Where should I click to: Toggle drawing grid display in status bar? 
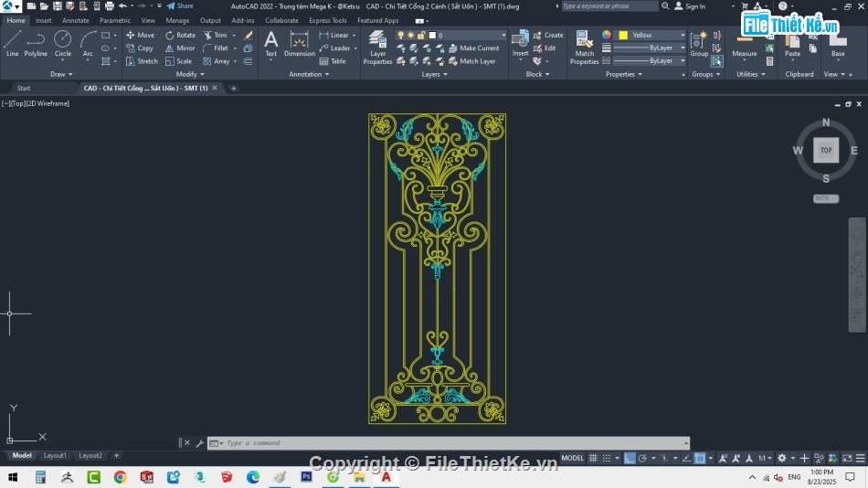[593, 458]
